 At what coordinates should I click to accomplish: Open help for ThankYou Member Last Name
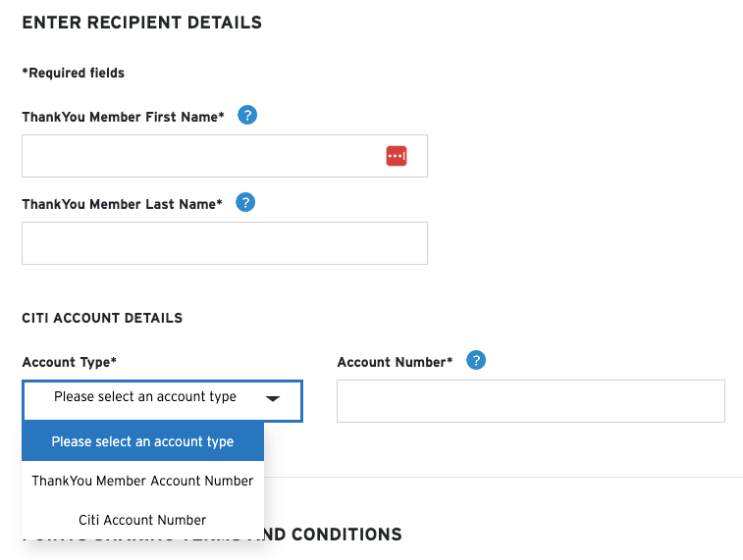[x=245, y=202]
